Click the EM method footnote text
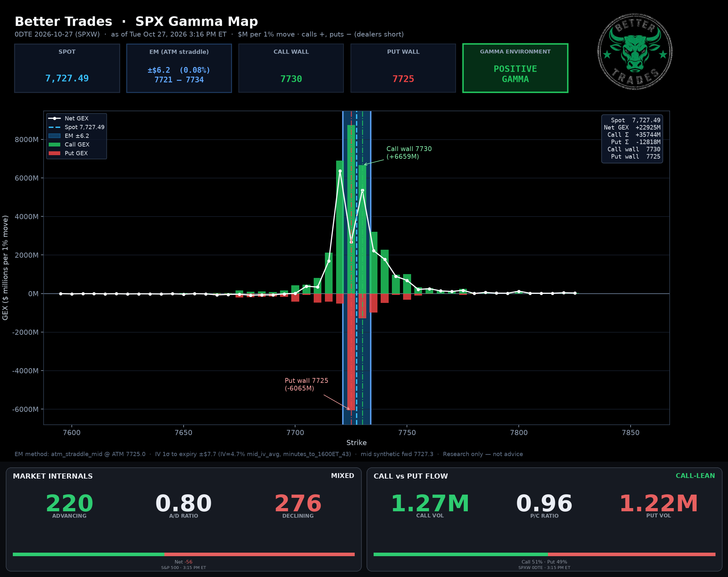Screen dimensions: 728x577 [269, 454]
